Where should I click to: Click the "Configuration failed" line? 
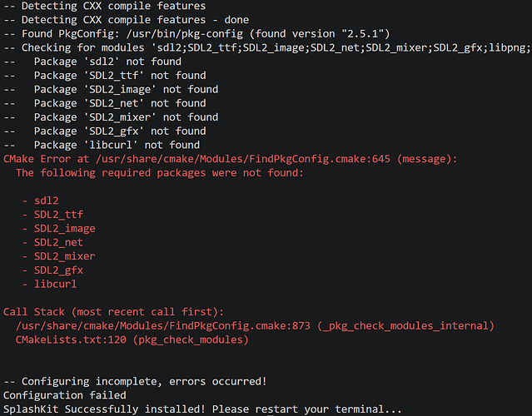click(65, 395)
